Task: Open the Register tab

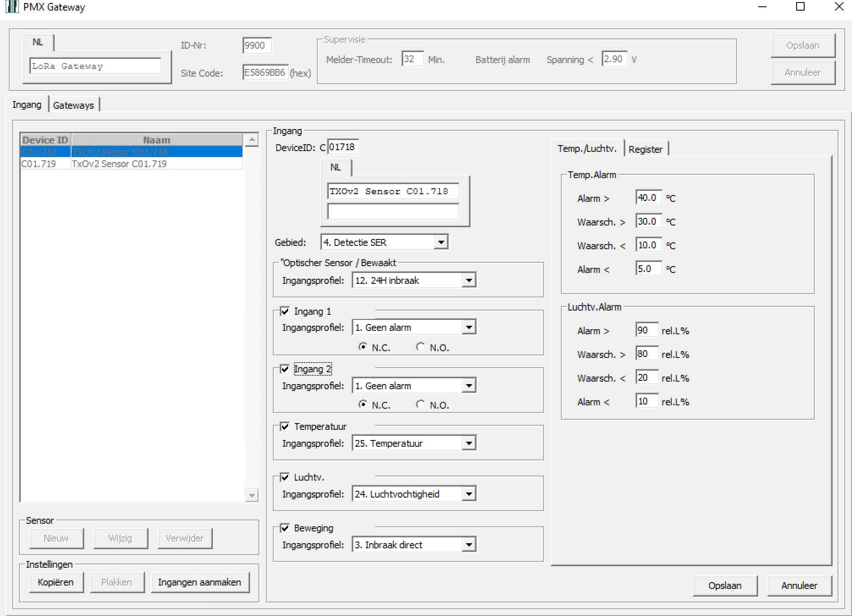Action: 645,149
